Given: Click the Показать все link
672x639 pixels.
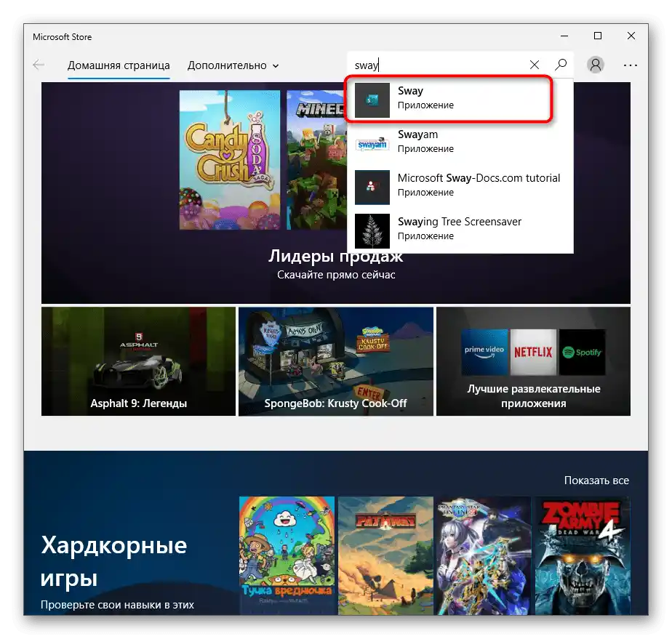Looking at the screenshot, I should [x=596, y=481].
